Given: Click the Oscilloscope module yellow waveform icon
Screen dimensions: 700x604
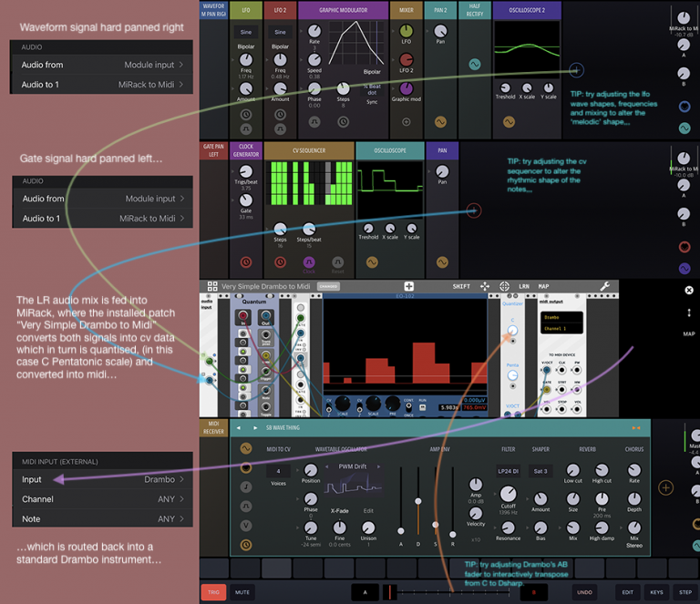Looking at the screenshot, I should coord(372,261).
